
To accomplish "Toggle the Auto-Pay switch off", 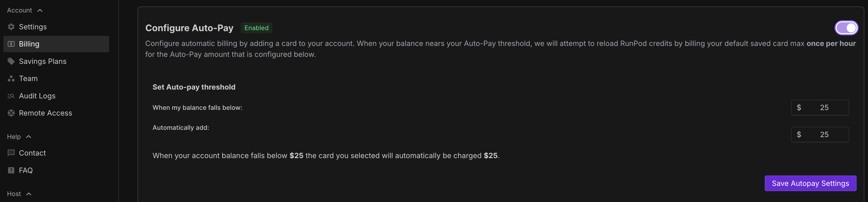I will coord(846,28).
